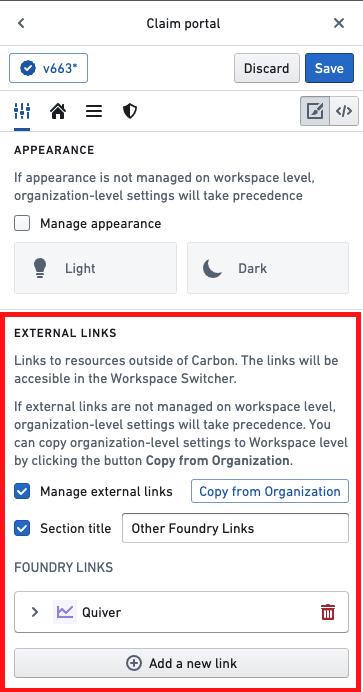Expand the Quiver link entry

click(35, 612)
